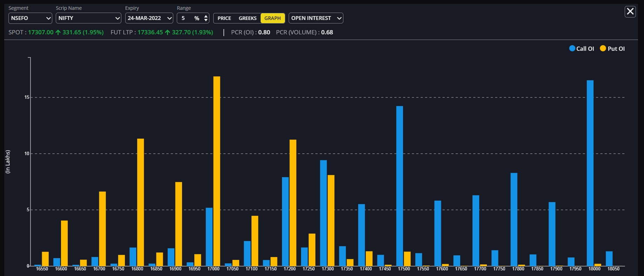The image size is (644, 276).
Task: Click the SPOT value 17307.00
Action: click(x=41, y=32)
